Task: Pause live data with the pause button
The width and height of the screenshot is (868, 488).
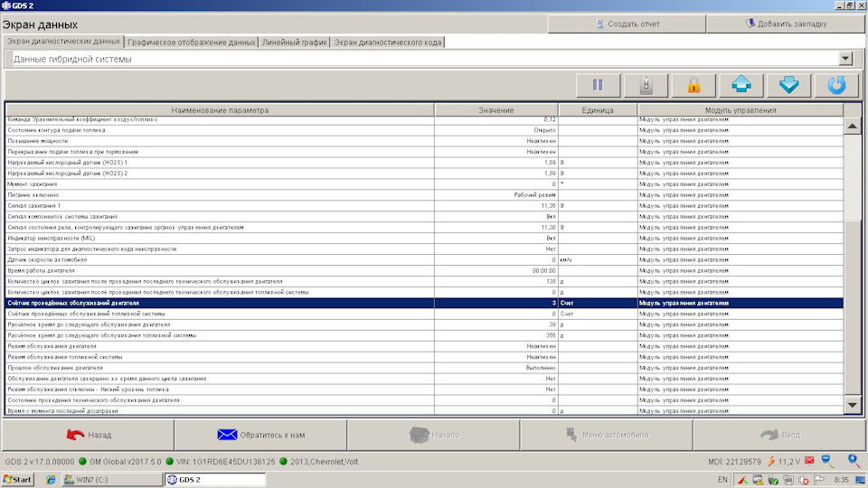Action: click(x=598, y=85)
